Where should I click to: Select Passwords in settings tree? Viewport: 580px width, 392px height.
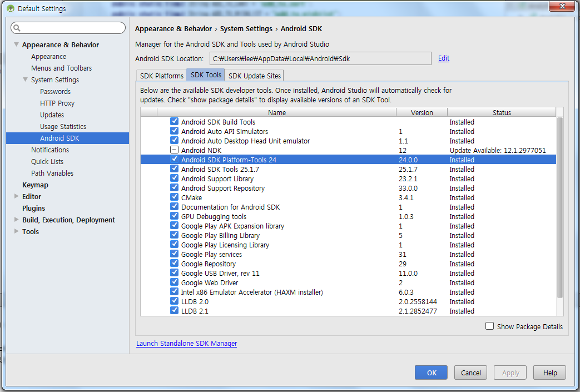pos(55,91)
